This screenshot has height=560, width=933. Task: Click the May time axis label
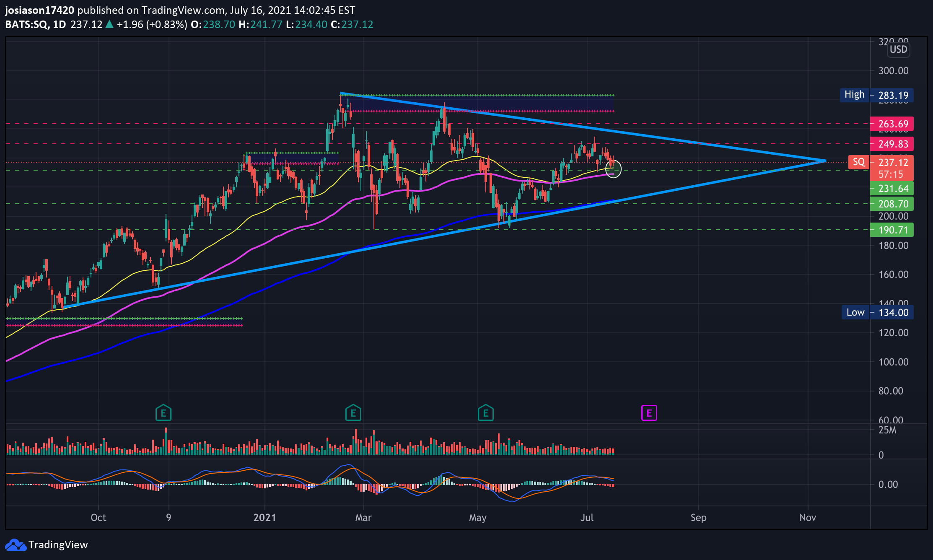(x=478, y=518)
